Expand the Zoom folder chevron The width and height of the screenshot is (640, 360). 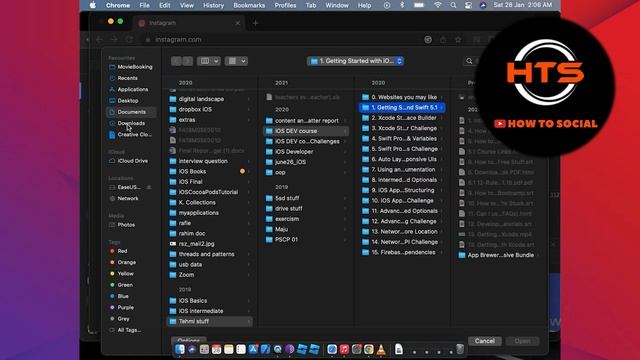[x=249, y=275]
